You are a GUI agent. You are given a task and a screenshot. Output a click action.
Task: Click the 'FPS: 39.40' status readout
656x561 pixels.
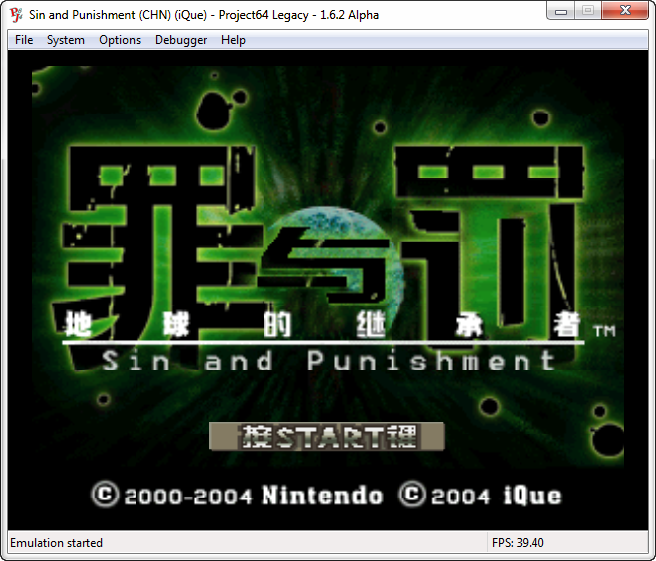(x=518, y=543)
